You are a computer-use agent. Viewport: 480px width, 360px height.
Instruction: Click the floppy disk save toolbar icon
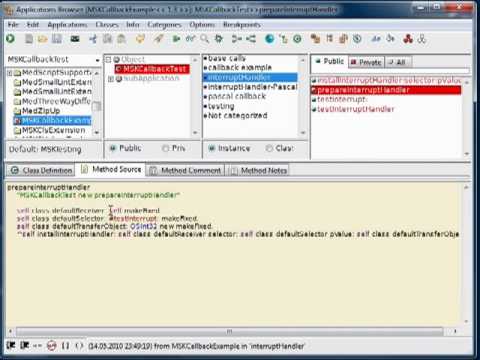pyautogui.click(x=57, y=39)
